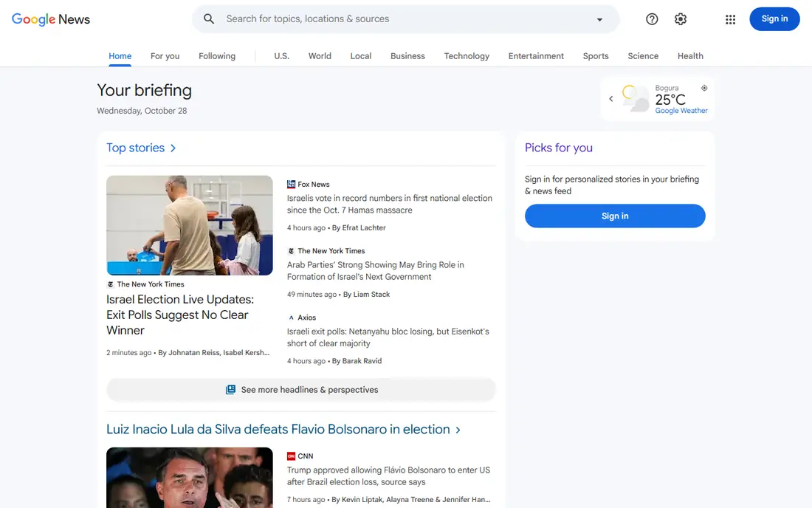Open the Local section
The image size is (812, 508).
[x=361, y=56]
